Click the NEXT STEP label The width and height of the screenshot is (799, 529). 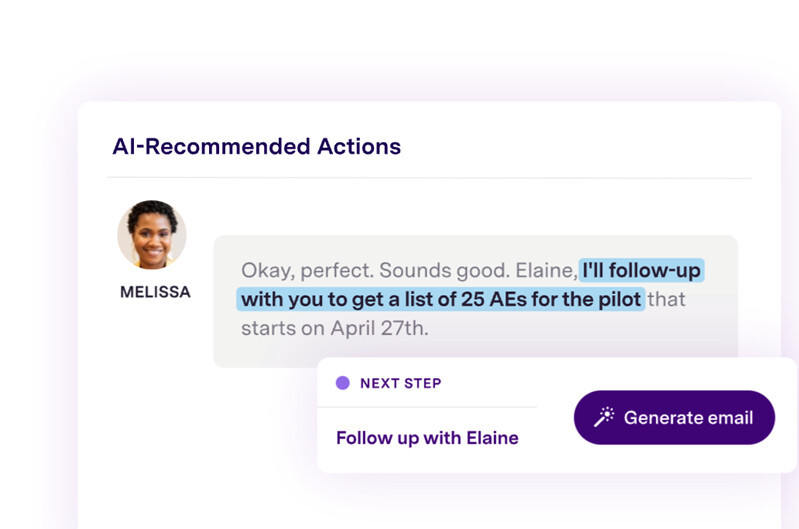click(400, 383)
